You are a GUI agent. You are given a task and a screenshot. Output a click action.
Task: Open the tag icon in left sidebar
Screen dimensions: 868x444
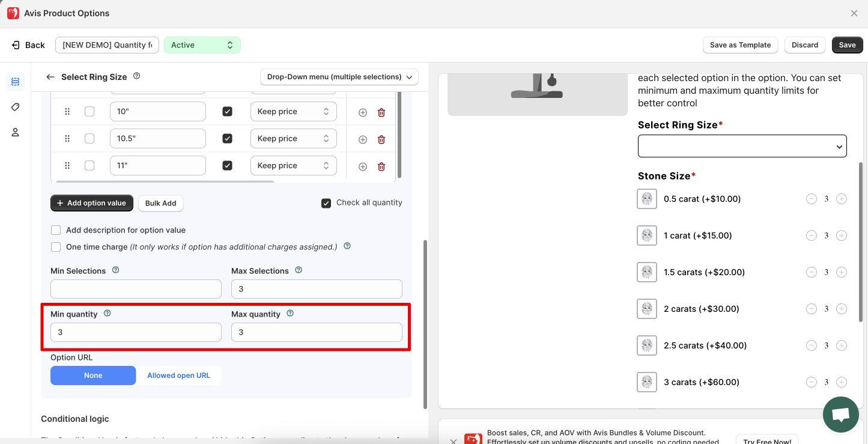[16, 107]
